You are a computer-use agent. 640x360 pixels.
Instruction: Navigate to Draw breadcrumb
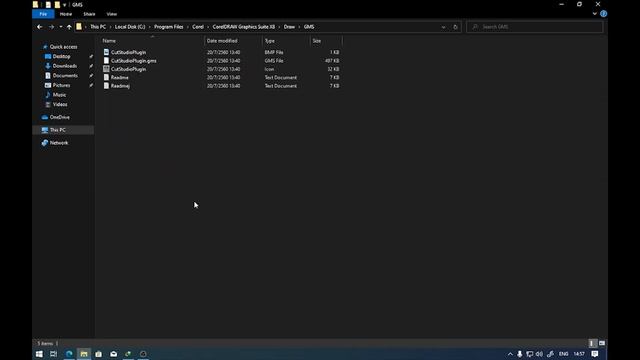[x=289, y=27]
